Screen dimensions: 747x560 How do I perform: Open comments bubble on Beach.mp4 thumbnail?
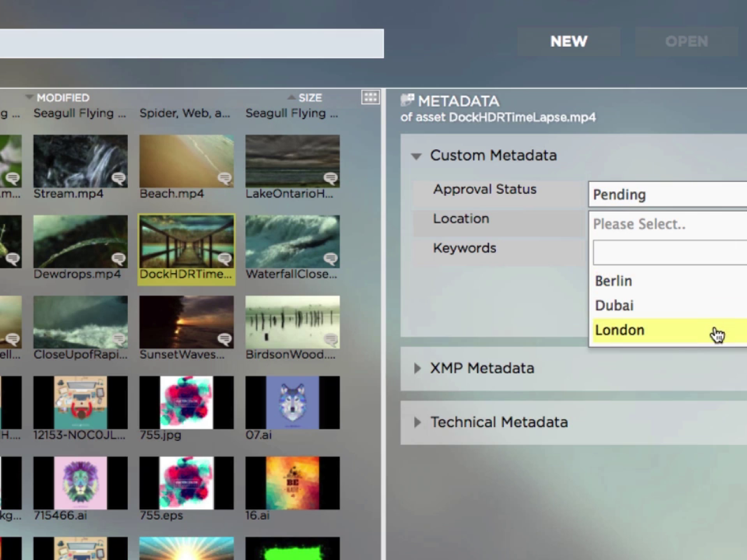225,178
